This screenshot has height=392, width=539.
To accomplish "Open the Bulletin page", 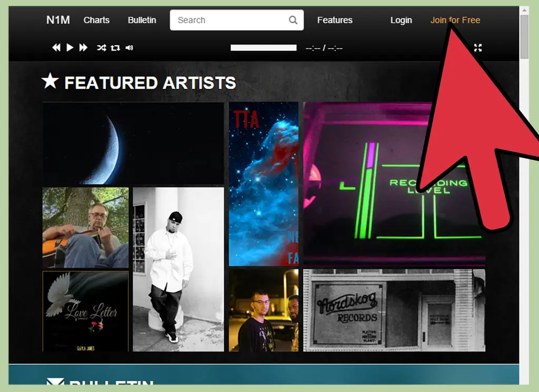I will 142,20.
